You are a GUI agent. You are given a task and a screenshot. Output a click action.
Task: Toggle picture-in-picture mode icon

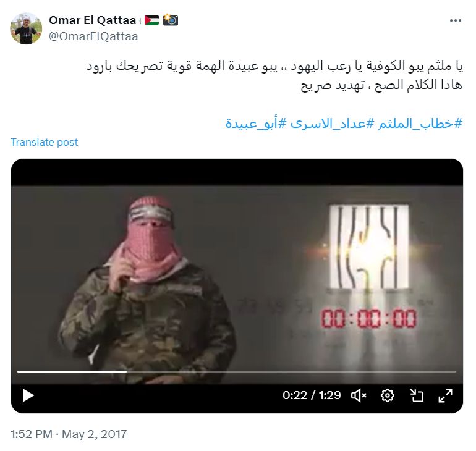417,395
